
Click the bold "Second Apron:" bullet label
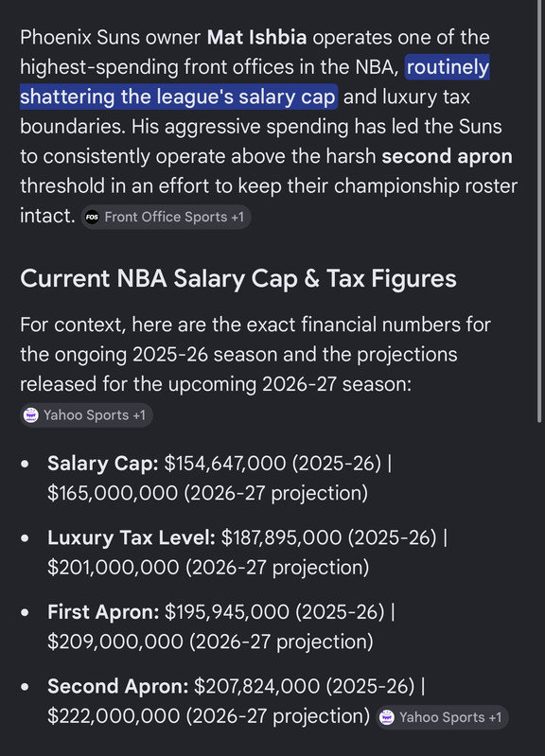coord(117,686)
